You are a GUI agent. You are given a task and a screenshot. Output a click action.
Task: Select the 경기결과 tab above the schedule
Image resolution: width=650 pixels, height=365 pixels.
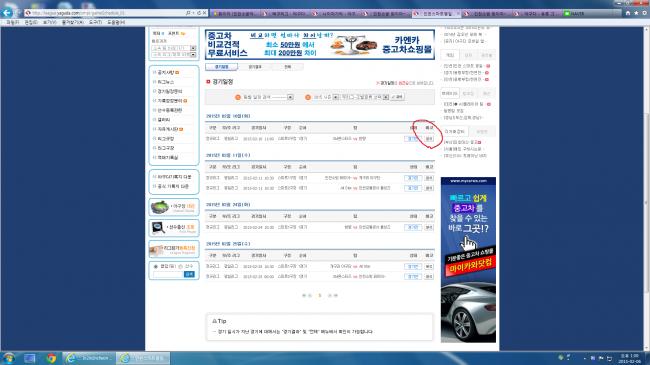[255, 67]
